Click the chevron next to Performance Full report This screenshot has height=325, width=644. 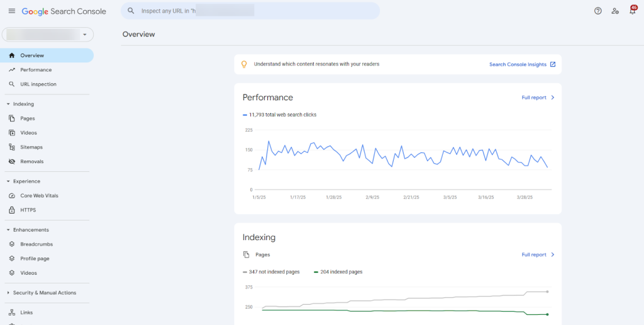click(552, 98)
